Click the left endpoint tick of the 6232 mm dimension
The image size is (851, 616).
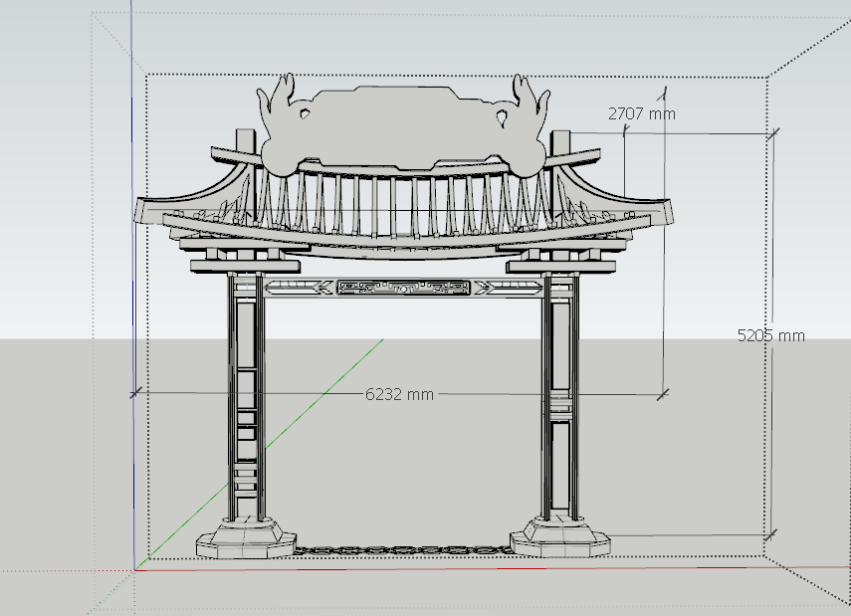tap(134, 394)
